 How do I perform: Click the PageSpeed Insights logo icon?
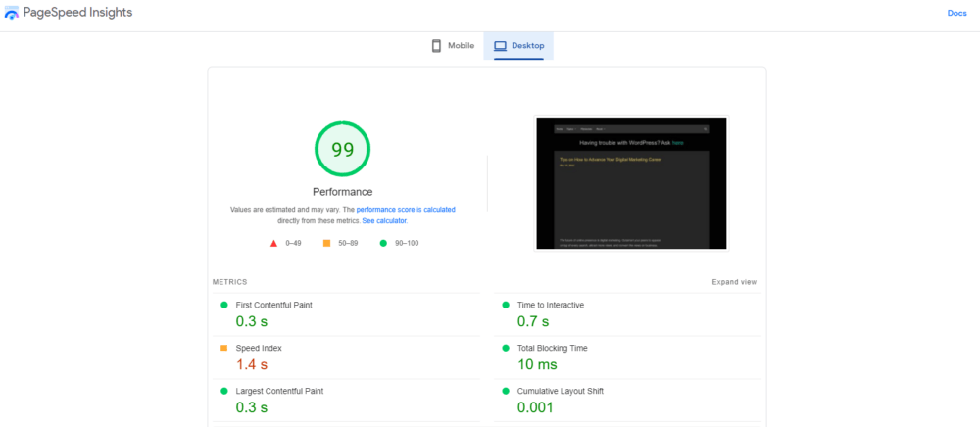[12, 14]
